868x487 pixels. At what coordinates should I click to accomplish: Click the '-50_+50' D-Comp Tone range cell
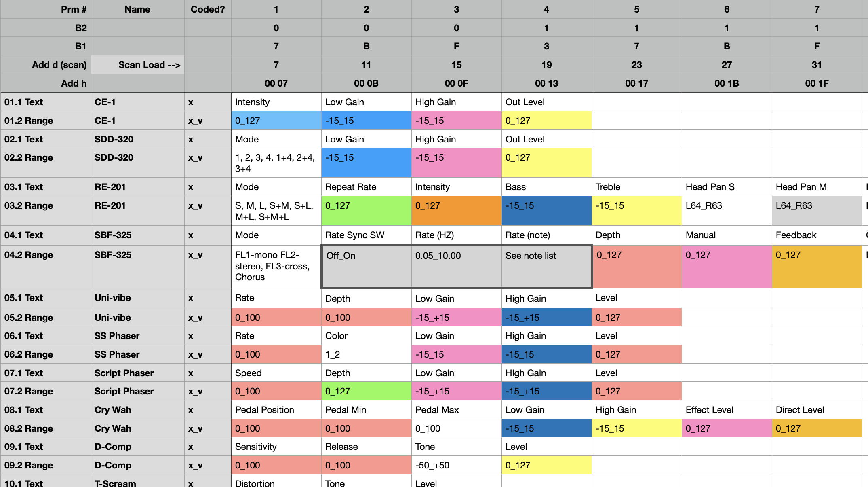coord(457,465)
